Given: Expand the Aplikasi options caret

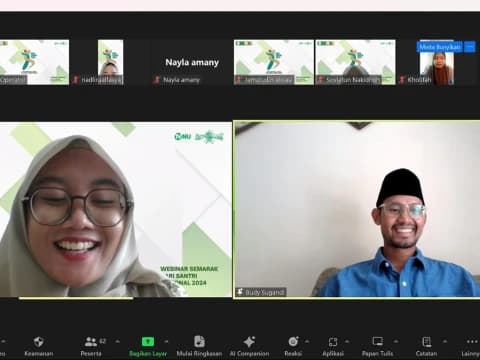Looking at the screenshot, I should point(347,342).
